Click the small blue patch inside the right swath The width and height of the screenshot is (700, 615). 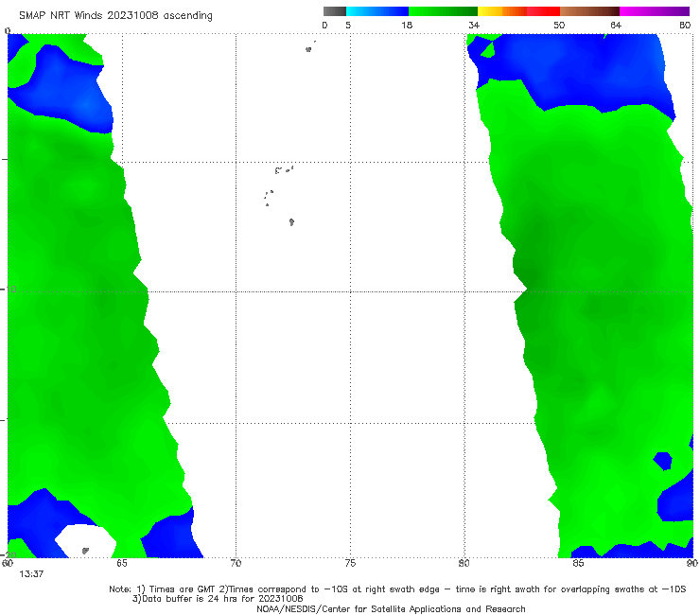[x=663, y=461]
